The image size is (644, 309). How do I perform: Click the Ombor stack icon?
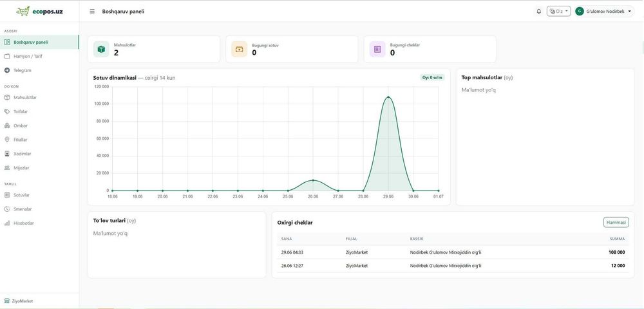tap(7, 126)
